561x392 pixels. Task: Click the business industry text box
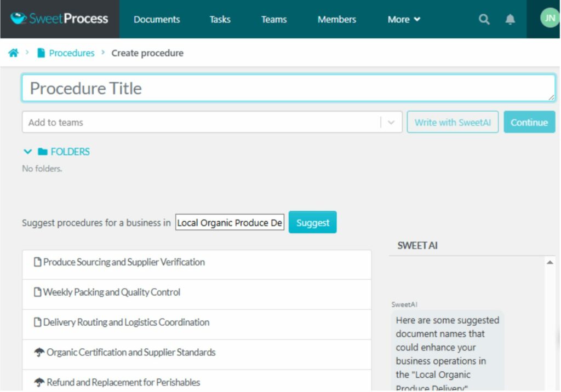tap(230, 222)
